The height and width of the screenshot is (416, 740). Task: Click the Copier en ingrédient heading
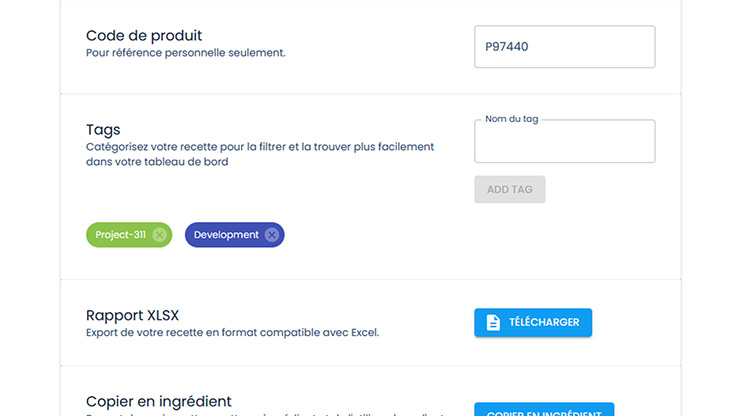pos(159,401)
